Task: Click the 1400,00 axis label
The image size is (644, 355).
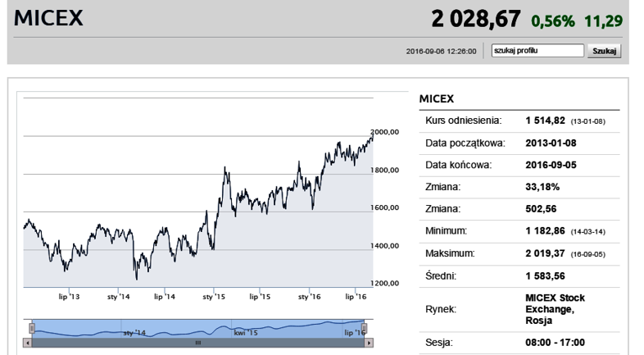Action: [385, 246]
